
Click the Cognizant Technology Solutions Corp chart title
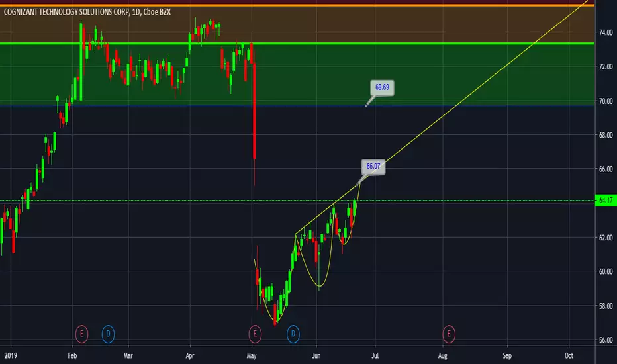(87, 12)
